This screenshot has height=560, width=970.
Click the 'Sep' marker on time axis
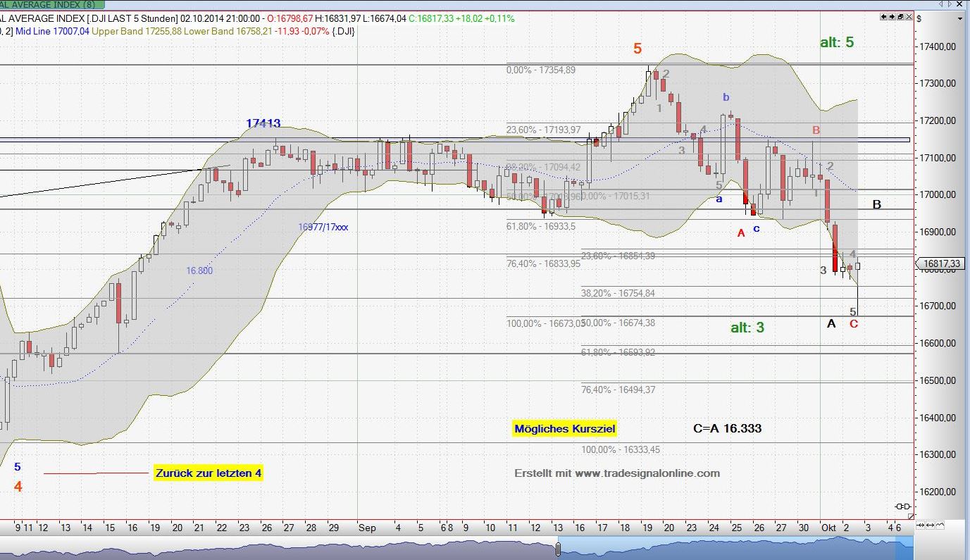coord(366,527)
